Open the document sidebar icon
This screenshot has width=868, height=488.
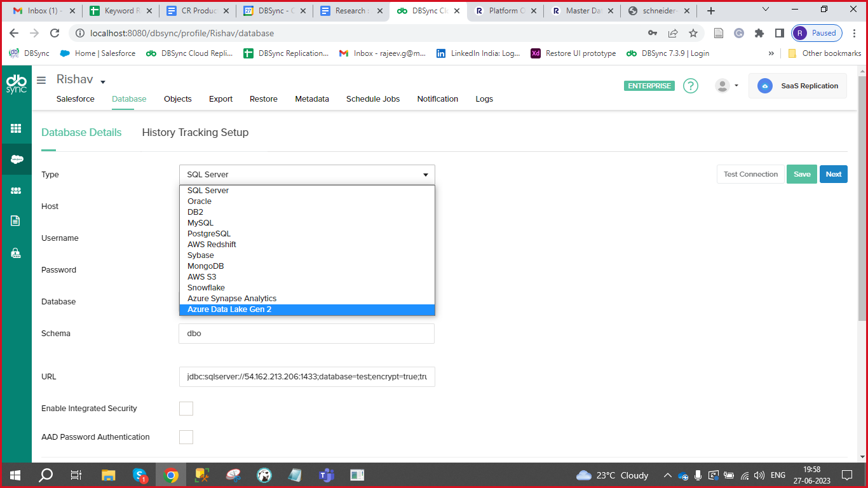[x=16, y=220]
